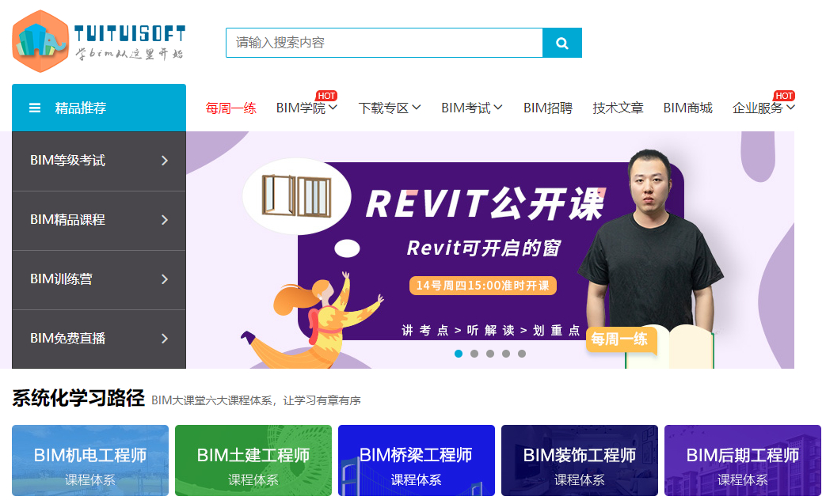Viewport: 826px width, 504px height.
Task: Switch to the fifth carousel slide dot
Action: tap(522, 354)
